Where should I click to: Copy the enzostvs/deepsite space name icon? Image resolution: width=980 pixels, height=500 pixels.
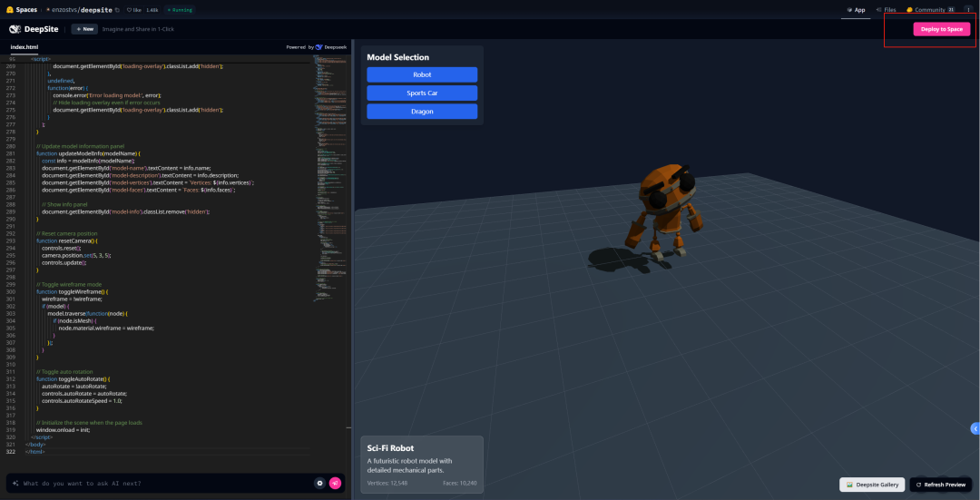point(117,10)
